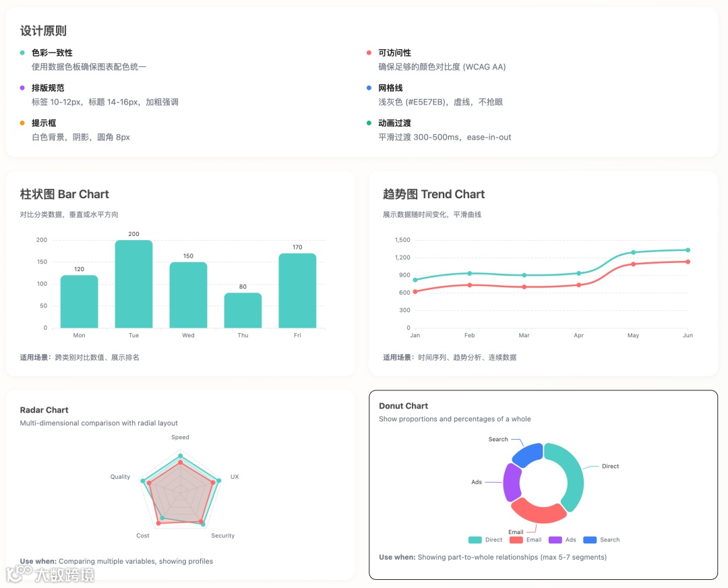Viewport: 728px width, 588px height.
Task: Click the Email legend swatch in Donut Chart
Action: point(516,539)
